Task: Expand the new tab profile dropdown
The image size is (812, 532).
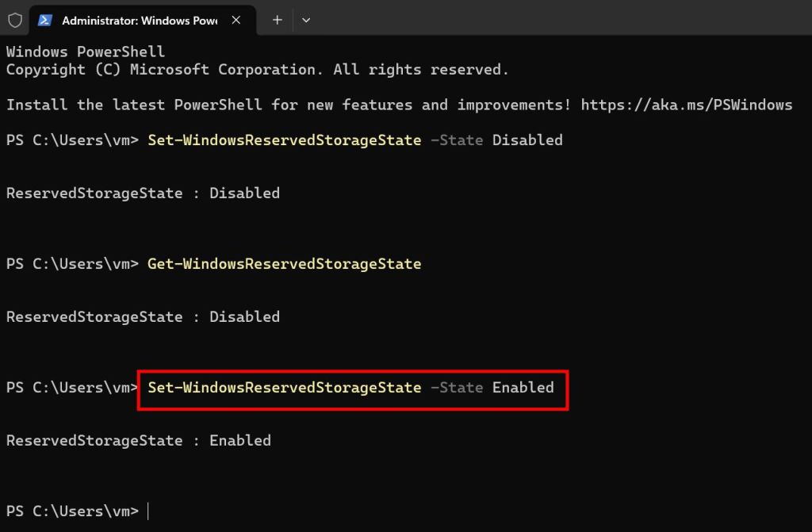Action: point(306,20)
